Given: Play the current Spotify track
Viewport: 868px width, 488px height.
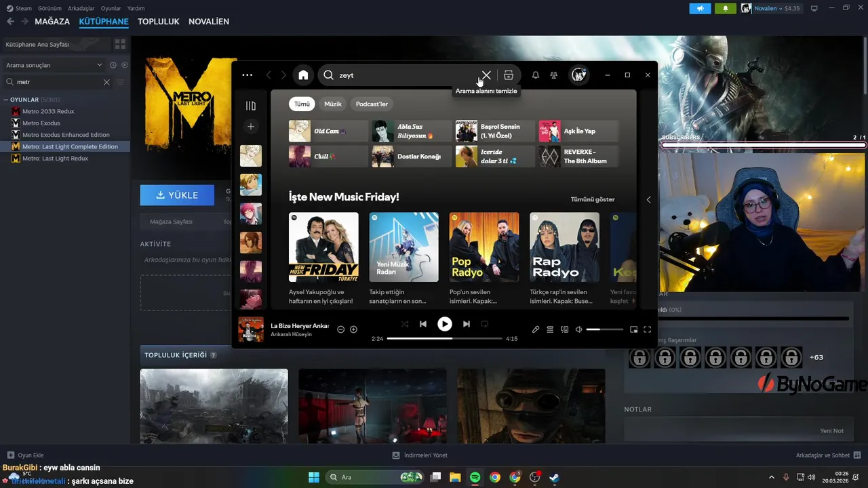Looking at the screenshot, I should coord(444,324).
